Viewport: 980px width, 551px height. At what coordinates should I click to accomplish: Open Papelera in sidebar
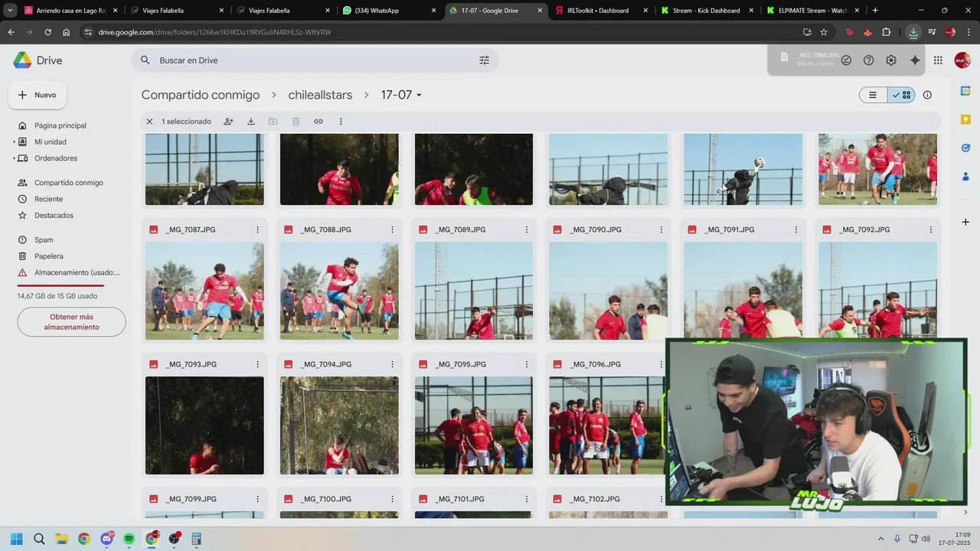[x=48, y=256]
